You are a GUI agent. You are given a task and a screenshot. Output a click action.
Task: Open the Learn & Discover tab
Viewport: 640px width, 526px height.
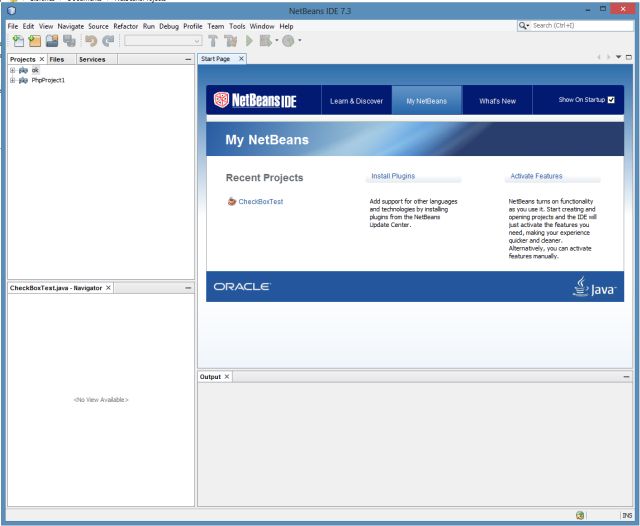point(356,101)
